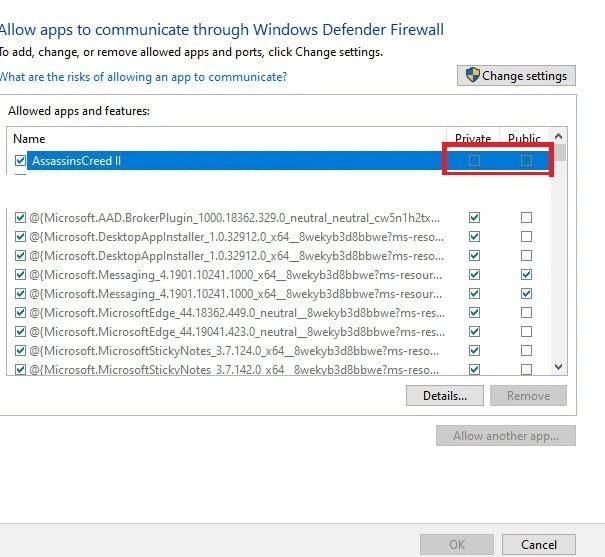Open the Details... button
Screen dimensions: 605x557
click(x=445, y=396)
